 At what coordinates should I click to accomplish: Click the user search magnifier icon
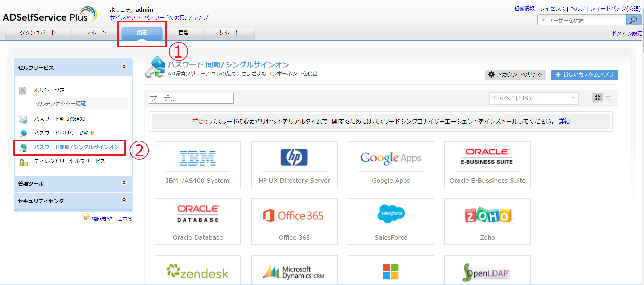click(x=633, y=20)
